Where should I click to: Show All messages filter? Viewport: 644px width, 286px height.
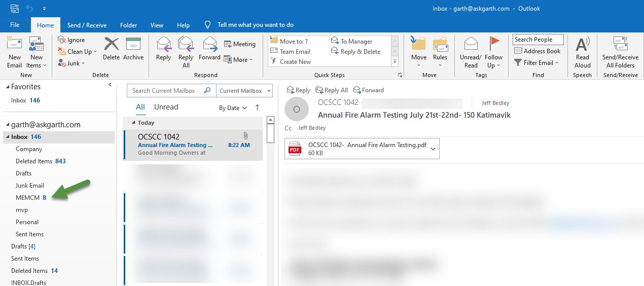pyautogui.click(x=140, y=107)
